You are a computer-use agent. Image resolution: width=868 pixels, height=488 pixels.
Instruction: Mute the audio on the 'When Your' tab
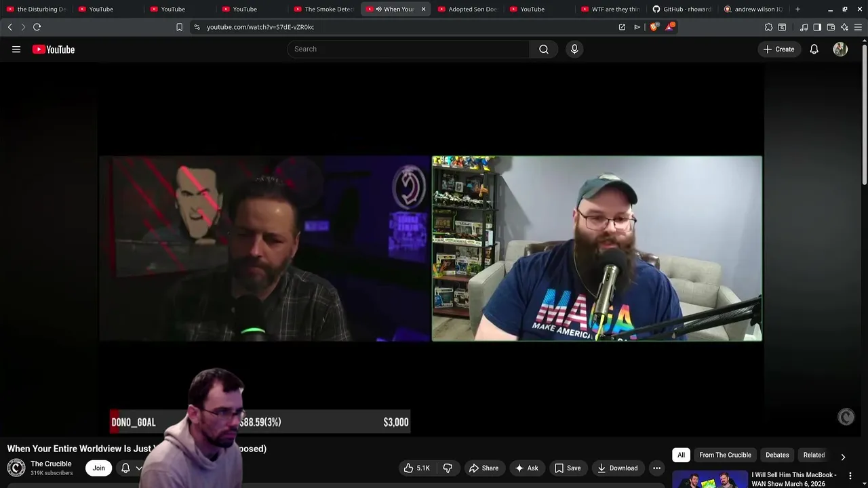click(378, 9)
